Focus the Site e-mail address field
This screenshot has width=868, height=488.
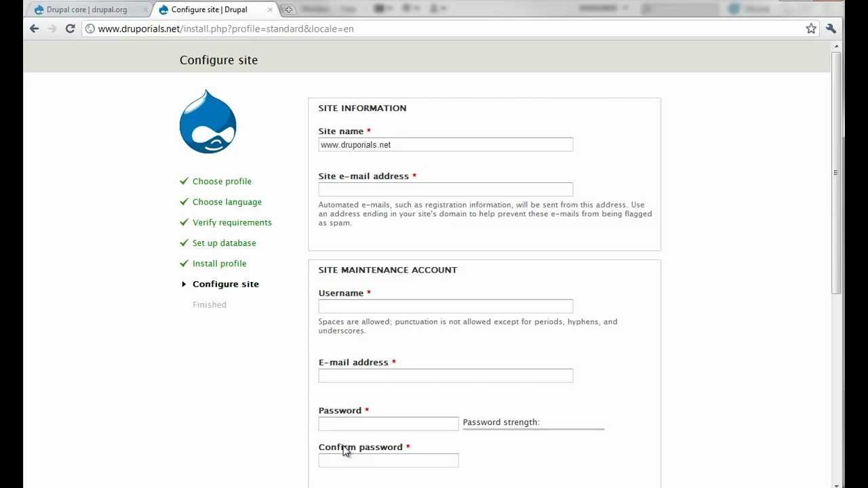[x=446, y=189]
